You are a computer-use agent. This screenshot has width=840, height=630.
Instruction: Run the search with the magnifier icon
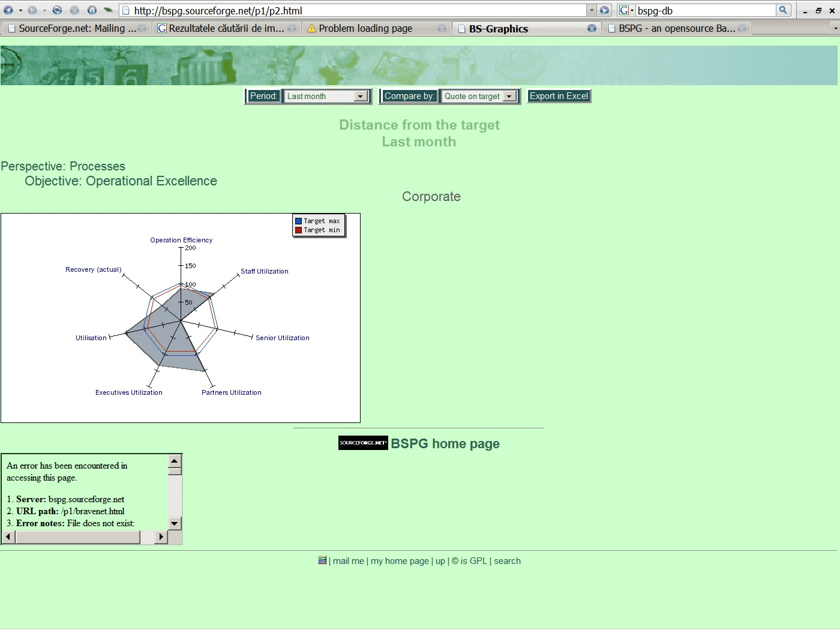pos(783,10)
